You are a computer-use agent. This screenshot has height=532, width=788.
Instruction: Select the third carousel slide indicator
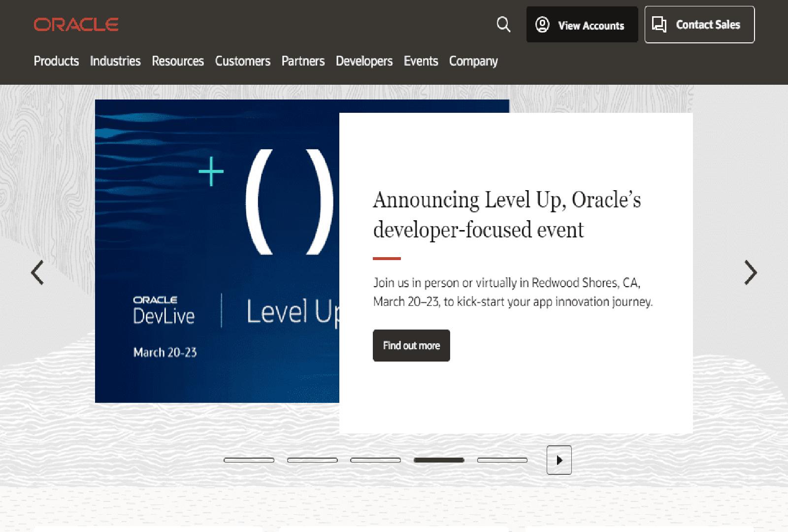point(376,460)
